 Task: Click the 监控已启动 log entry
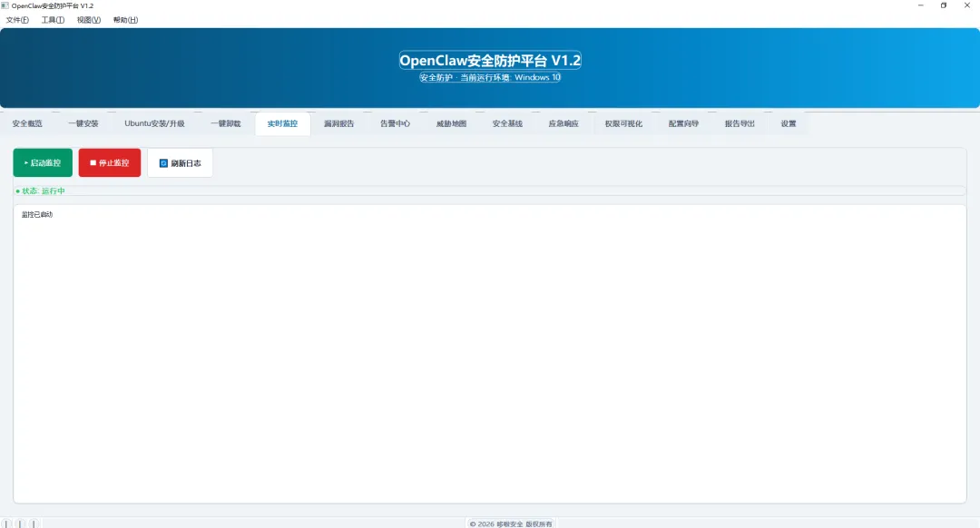tap(37, 214)
